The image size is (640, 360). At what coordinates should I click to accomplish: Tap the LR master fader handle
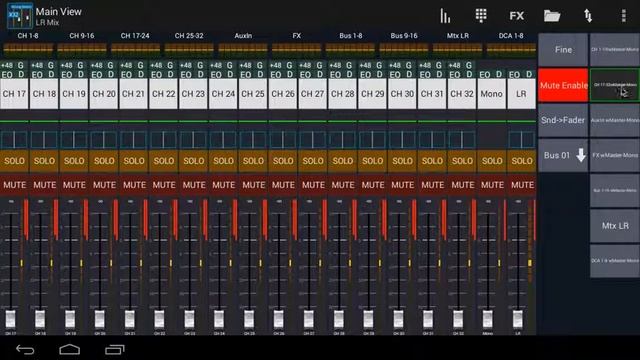tap(518, 318)
